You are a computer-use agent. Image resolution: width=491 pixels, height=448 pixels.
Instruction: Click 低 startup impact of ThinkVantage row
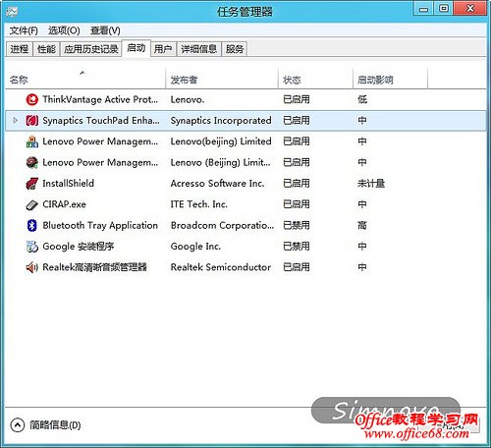click(x=362, y=99)
